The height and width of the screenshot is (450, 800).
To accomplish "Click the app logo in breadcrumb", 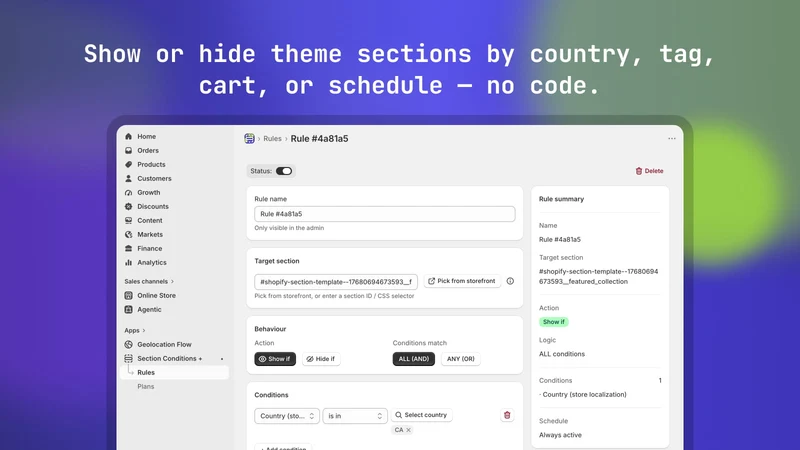I will (x=249, y=138).
